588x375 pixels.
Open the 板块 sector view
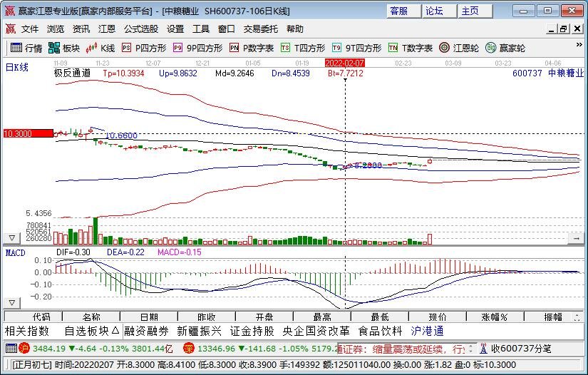click(x=64, y=48)
